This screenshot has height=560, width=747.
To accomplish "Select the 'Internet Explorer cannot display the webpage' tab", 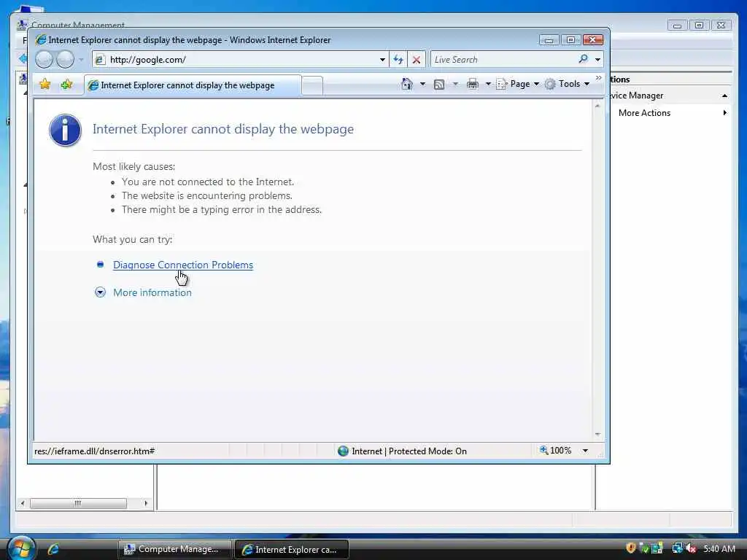I will coord(193,85).
